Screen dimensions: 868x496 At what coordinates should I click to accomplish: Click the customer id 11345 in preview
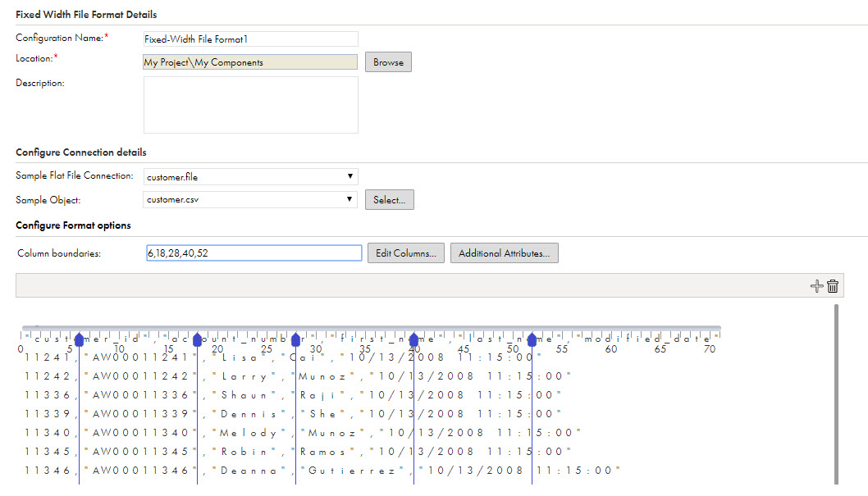point(48,451)
